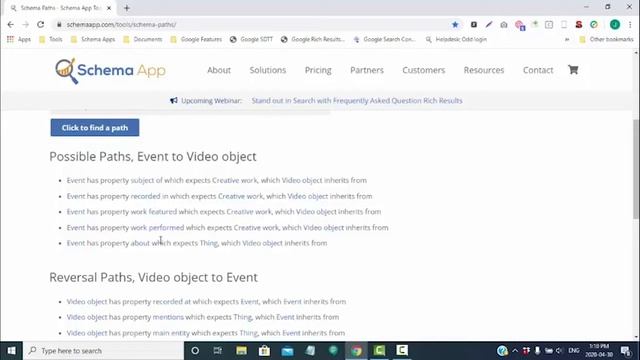Click the taskbar clock and date

click(x=599, y=351)
